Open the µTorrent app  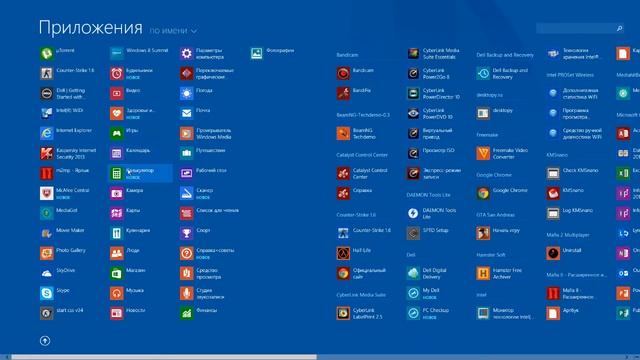58,53
